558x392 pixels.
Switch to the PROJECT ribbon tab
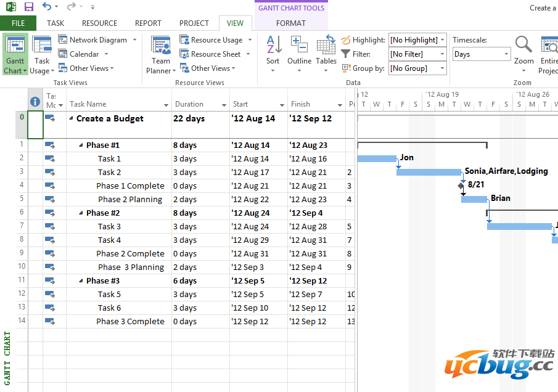194,23
